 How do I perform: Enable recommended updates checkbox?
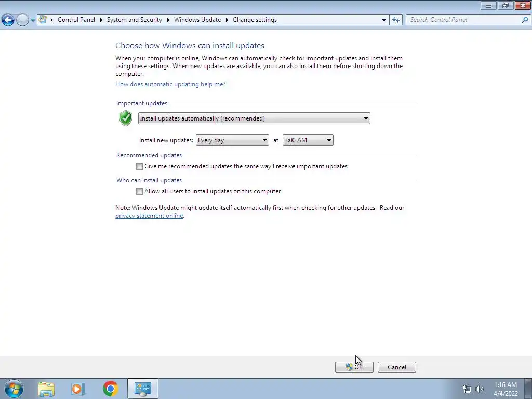[139, 167]
